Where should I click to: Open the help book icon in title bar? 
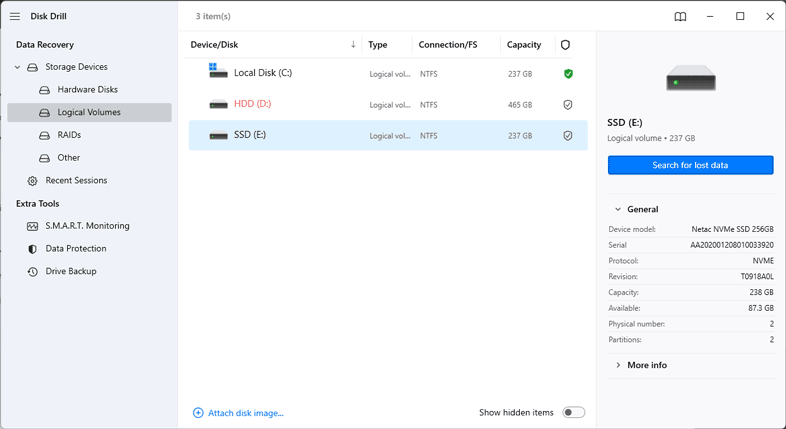tap(680, 17)
